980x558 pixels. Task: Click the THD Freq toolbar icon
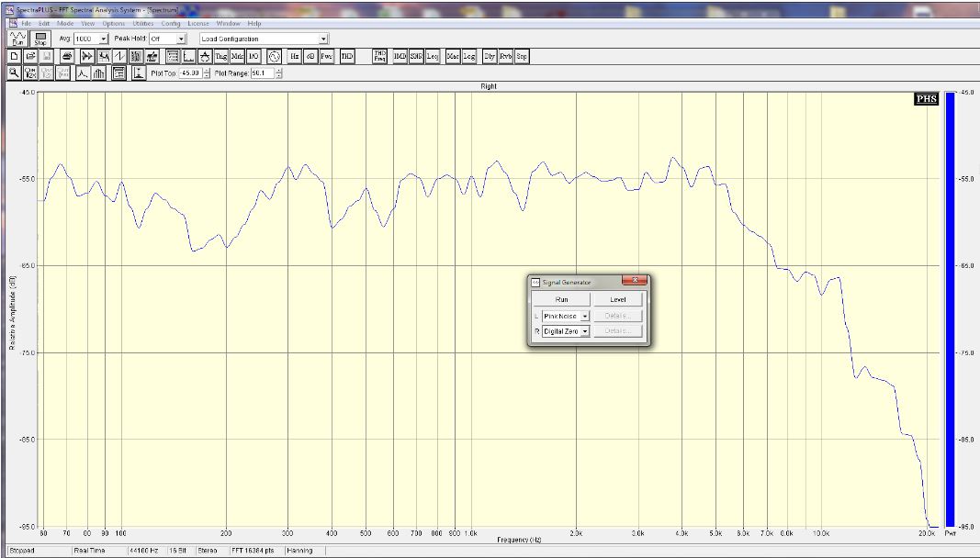[x=379, y=56]
